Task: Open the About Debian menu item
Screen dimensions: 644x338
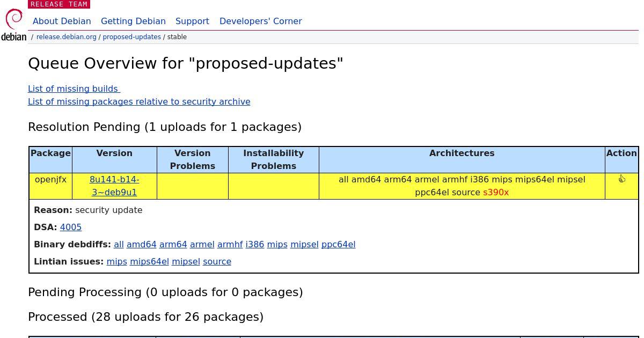Action: (x=62, y=21)
